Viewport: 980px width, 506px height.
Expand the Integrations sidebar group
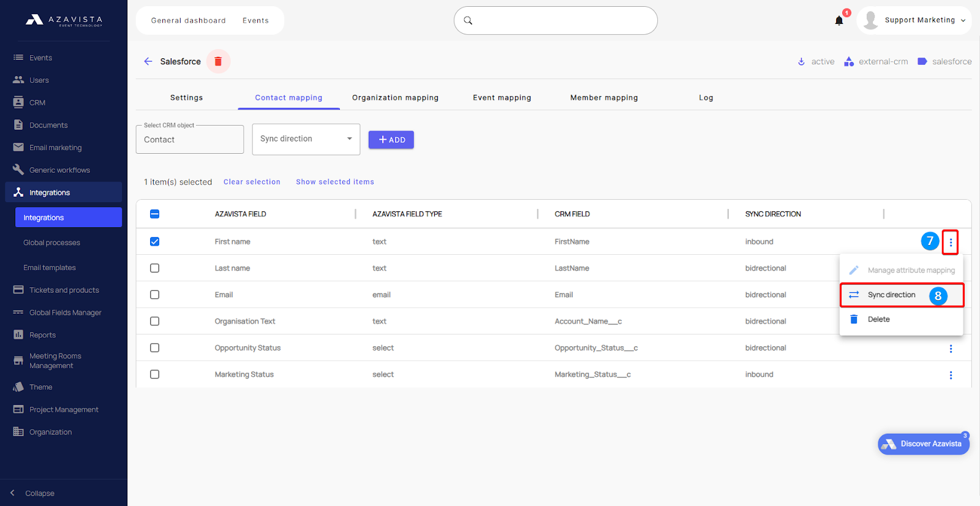pos(64,192)
